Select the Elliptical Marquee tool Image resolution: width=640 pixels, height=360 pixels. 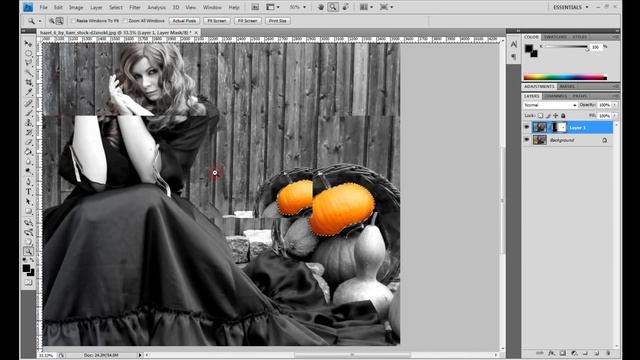pos(28,53)
